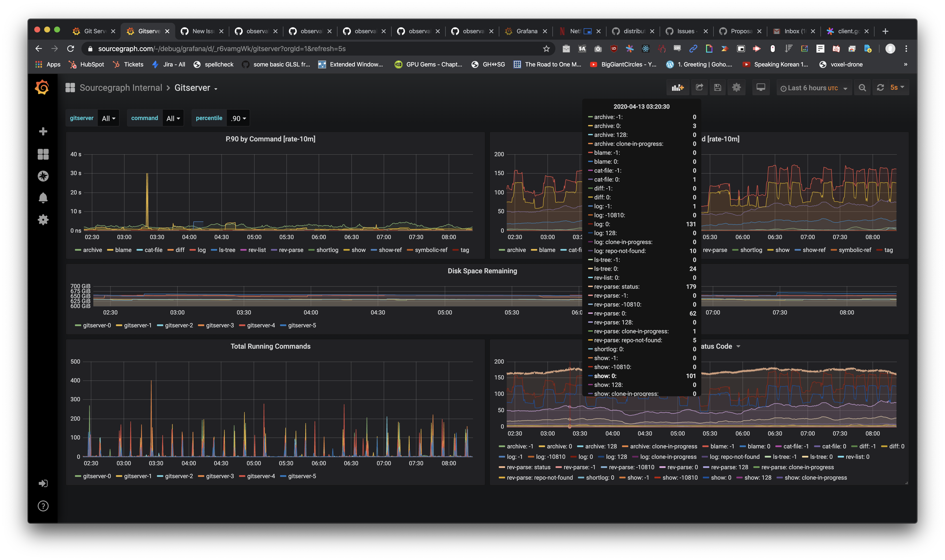The height and width of the screenshot is (560, 945).
Task: Toggle gitserver-3 in Total Running Commands legend
Action: [x=220, y=476]
